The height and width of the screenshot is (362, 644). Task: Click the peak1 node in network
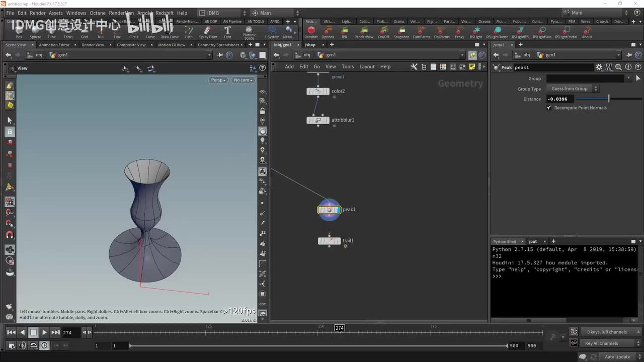330,210
